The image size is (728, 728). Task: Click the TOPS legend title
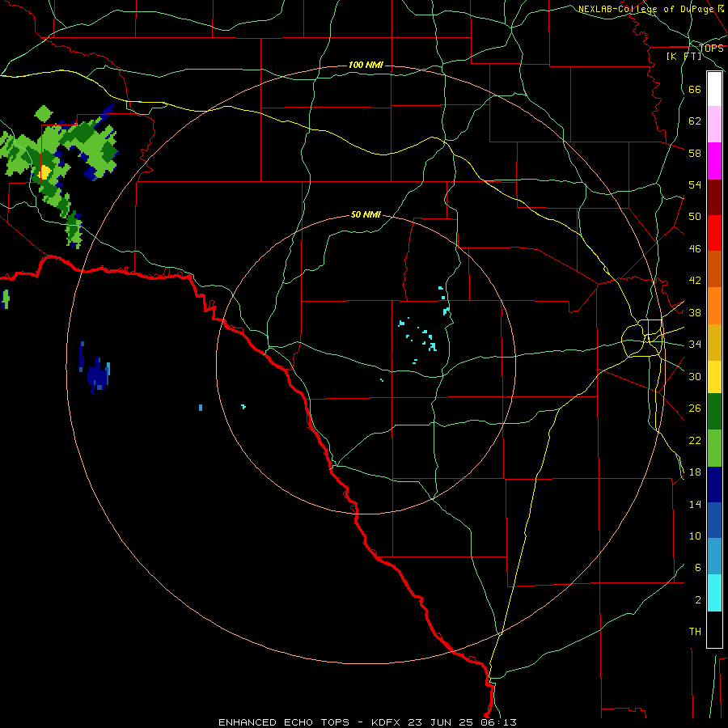712,48
